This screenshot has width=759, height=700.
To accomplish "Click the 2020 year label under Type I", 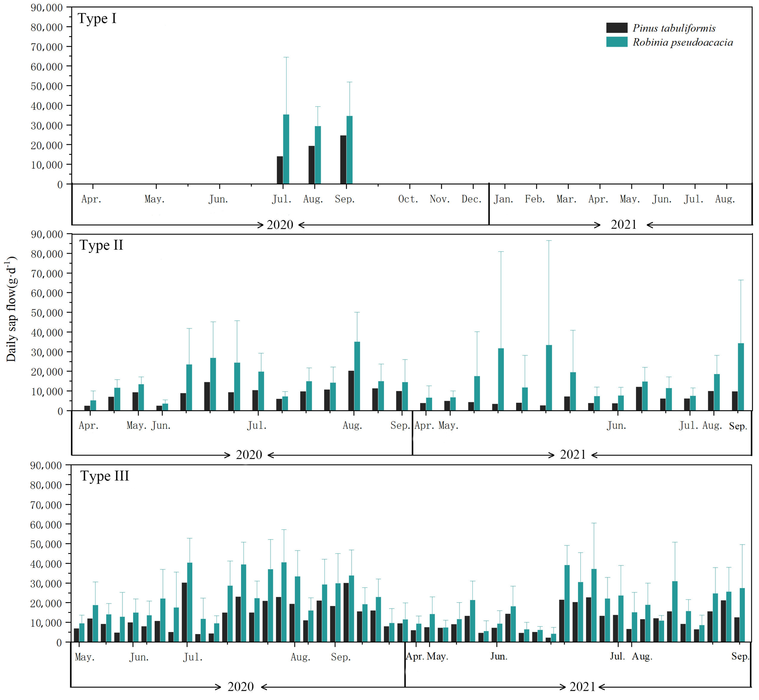I will 280,225.
